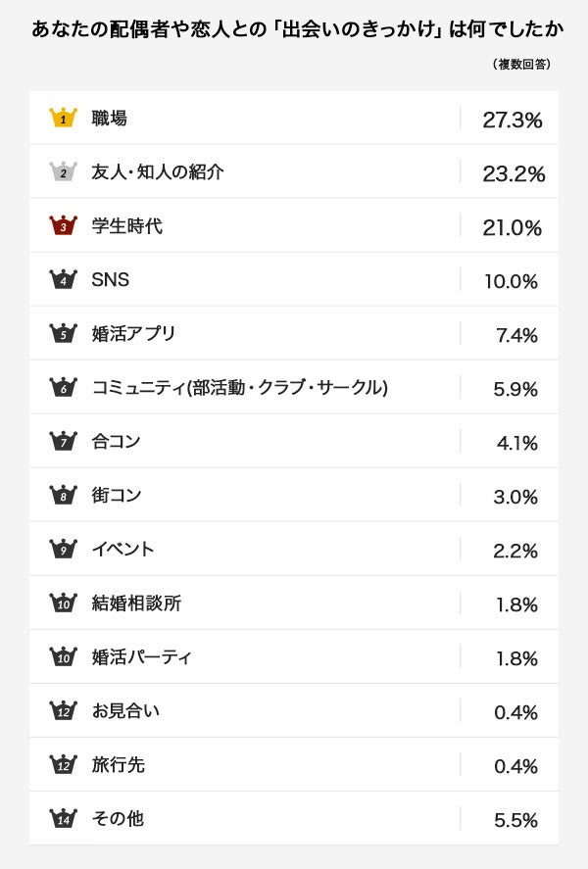Select the 10.0% figure for SNS
Viewport: 588px width, 869px height.
(x=512, y=281)
